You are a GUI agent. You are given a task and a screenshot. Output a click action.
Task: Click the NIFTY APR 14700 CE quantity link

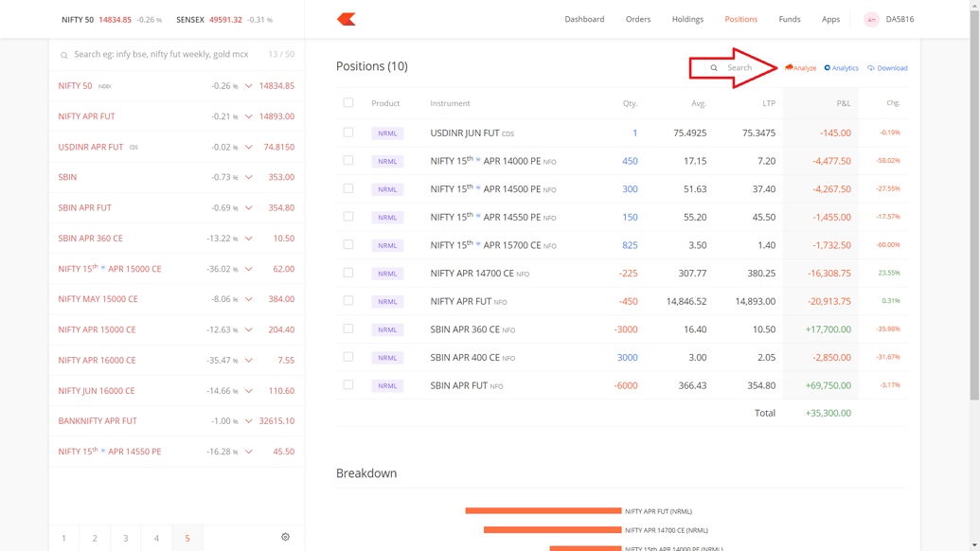coord(629,273)
